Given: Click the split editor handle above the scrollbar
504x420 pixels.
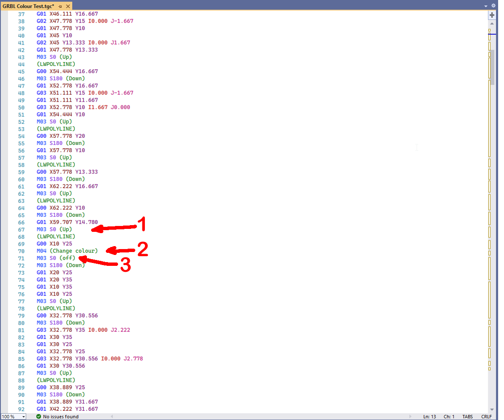Looking at the screenshot, I should pyautogui.click(x=492, y=15).
